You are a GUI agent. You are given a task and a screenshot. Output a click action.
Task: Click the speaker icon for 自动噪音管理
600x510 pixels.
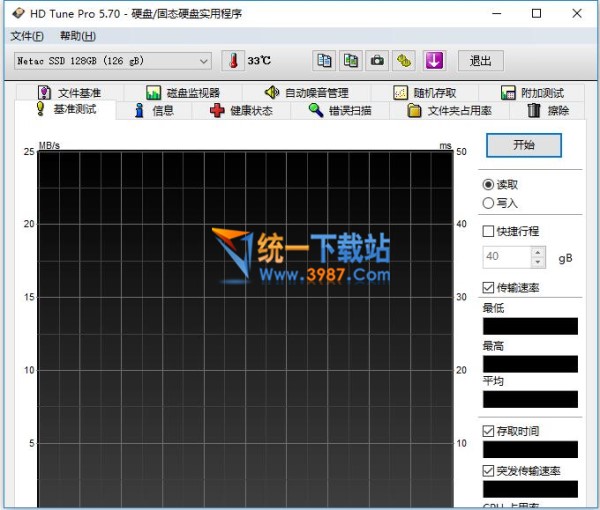point(272,92)
